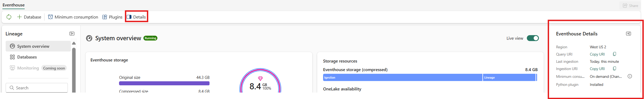Select System overview in the sidebar
644x99 pixels.
38,46
